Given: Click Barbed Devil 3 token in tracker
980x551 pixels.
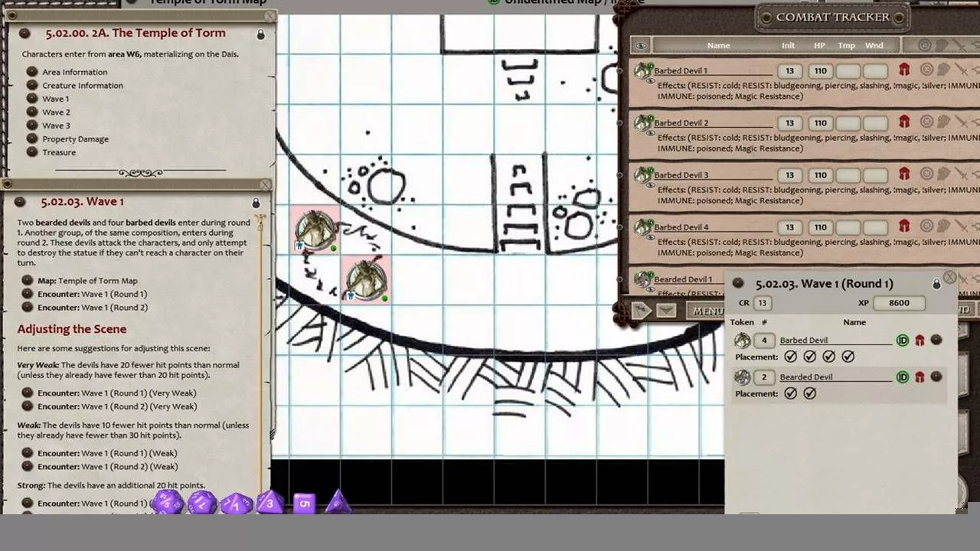Looking at the screenshot, I should 643,175.
